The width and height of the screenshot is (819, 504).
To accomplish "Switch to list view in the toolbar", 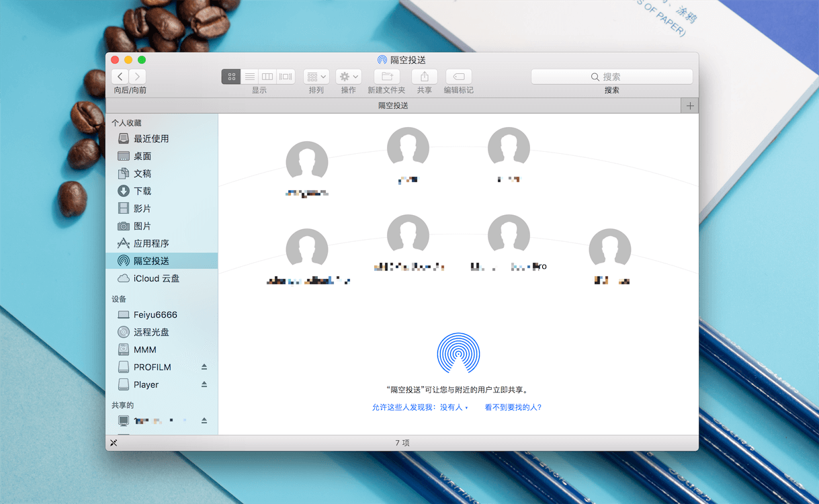I will pyautogui.click(x=249, y=77).
